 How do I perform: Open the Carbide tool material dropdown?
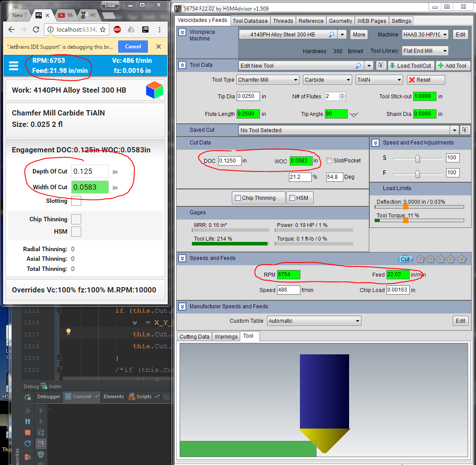pyautogui.click(x=328, y=80)
